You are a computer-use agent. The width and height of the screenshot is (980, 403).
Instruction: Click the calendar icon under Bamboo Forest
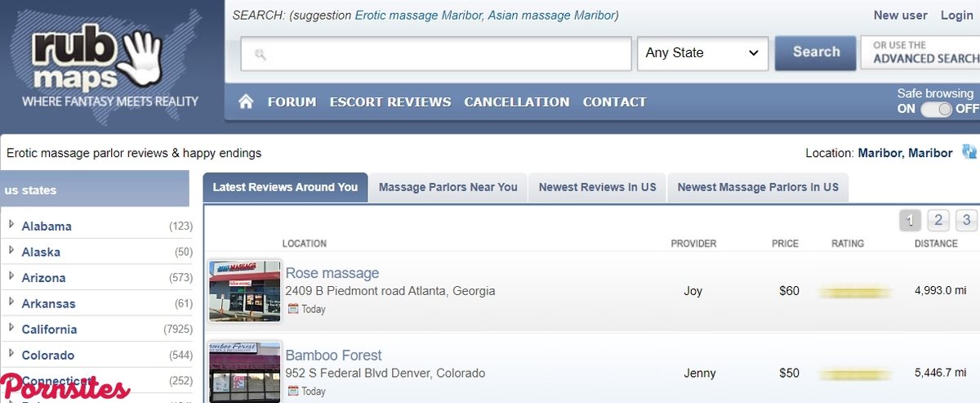point(293,392)
